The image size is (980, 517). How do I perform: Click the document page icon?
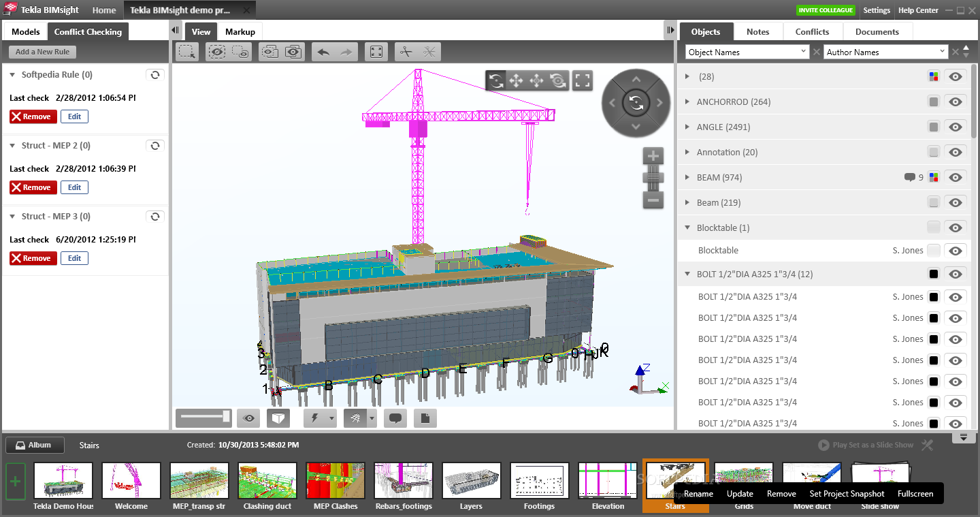pos(425,418)
